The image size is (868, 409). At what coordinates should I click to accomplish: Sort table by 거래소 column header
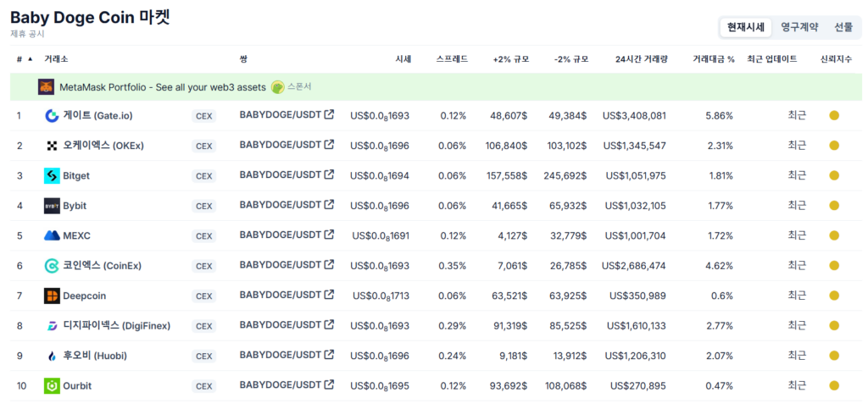point(56,59)
